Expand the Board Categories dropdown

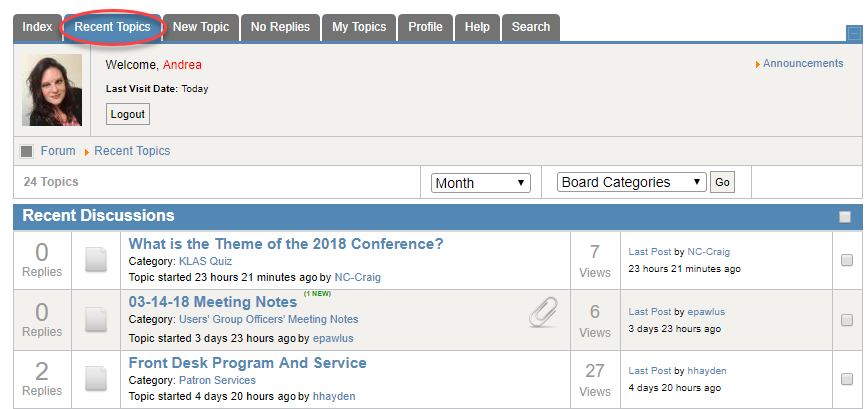pyautogui.click(x=631, y=183)
